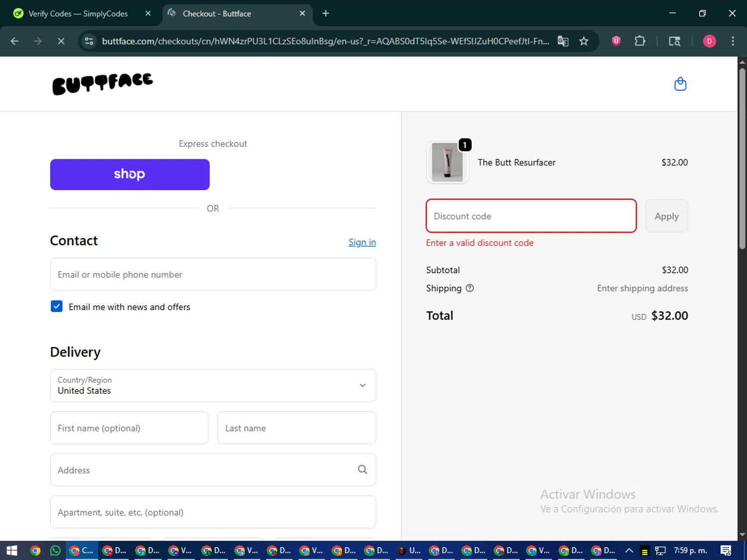
Task: Open the Extensions puzzle icon
Action: pos(640,41)
